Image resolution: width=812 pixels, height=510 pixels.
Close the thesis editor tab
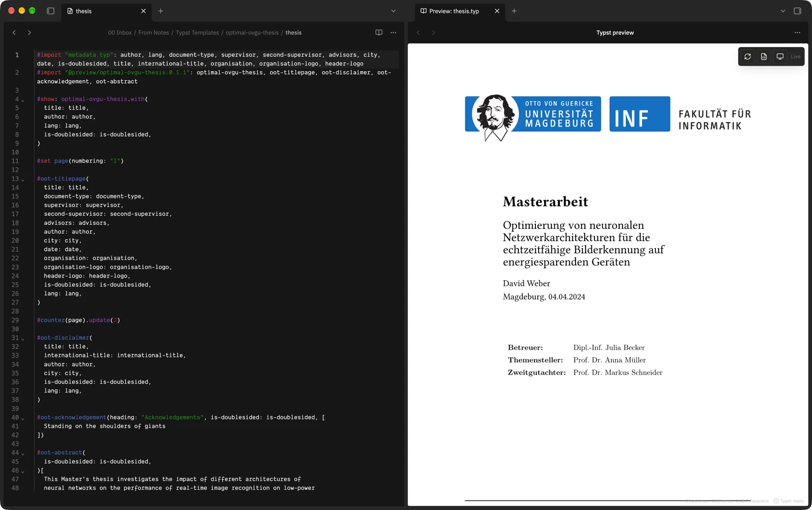(143, 11)
